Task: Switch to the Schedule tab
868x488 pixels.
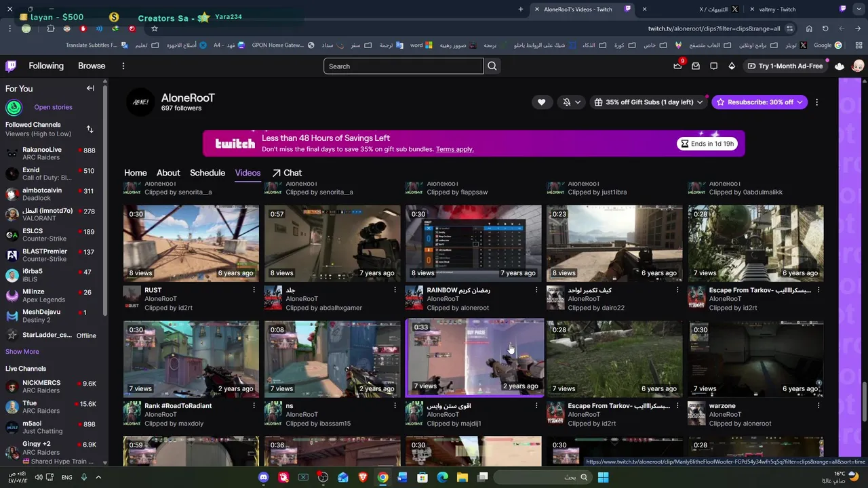Action: pyautogui.click(x=208, y=173)
